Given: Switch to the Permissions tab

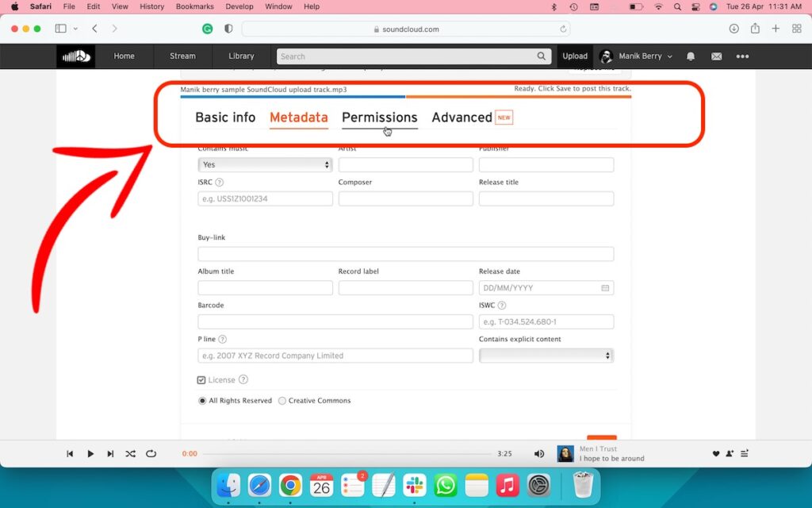Looking at the screenshot, I should (379, 117).
